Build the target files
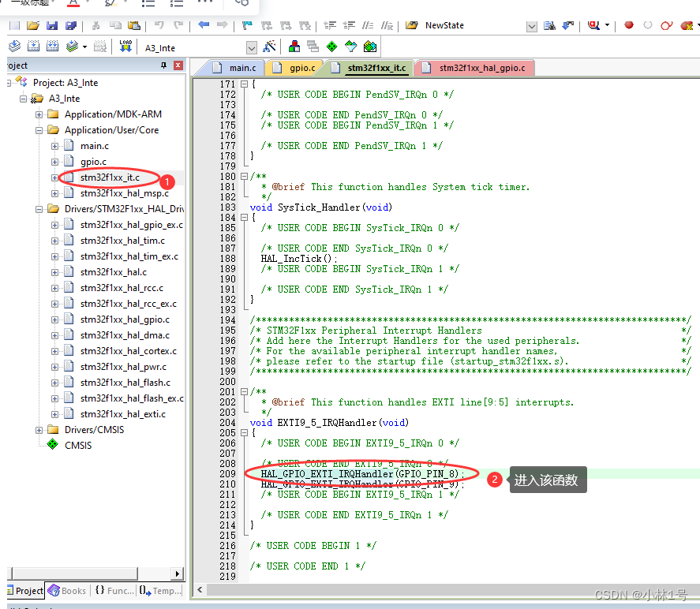The image size is (700, 609). coord(33,46)
